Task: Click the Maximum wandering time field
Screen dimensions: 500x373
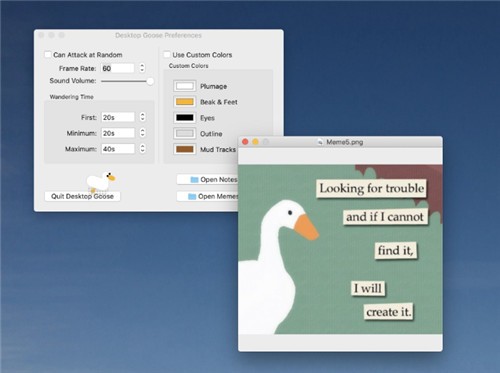Action: (x=118, y=149)
